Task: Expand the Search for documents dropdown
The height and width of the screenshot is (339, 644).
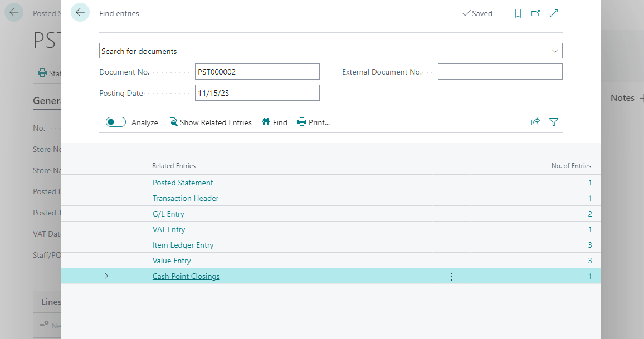Action: [x=554, y=51]
